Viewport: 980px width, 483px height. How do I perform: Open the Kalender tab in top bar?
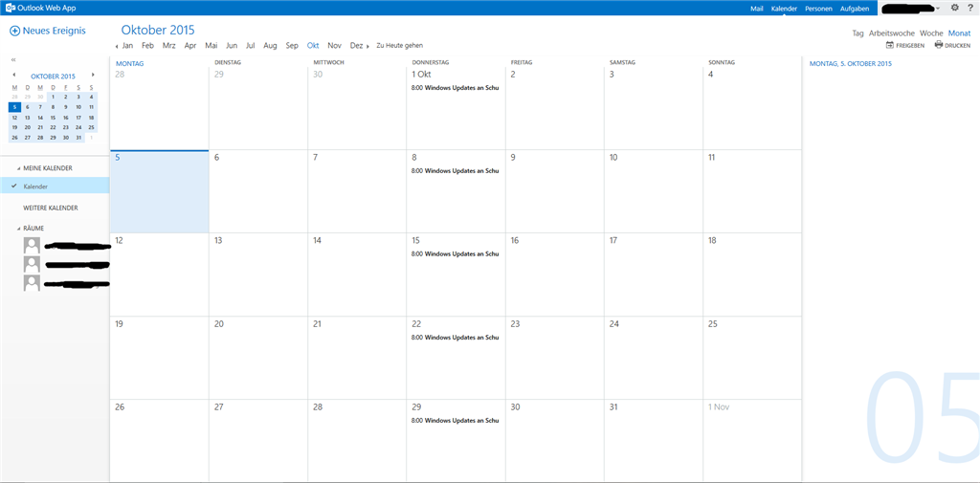pos(785,9)
